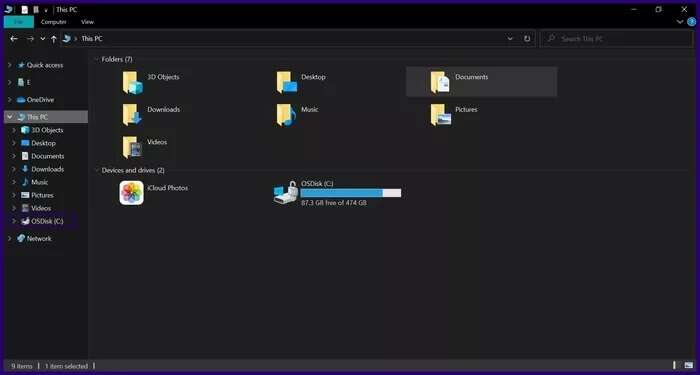
Task: Open the Music folder icon
Action: [x=287, y=115]
